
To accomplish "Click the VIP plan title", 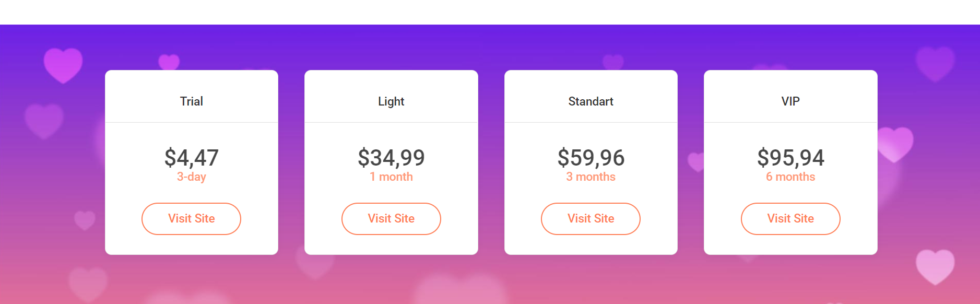I will click(790, 101).
